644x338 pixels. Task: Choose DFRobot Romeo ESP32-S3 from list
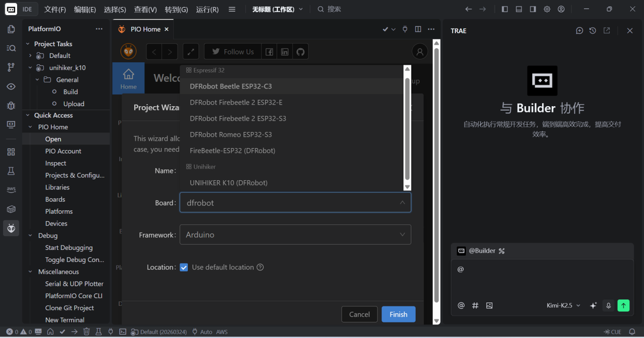tap(292, 135)
